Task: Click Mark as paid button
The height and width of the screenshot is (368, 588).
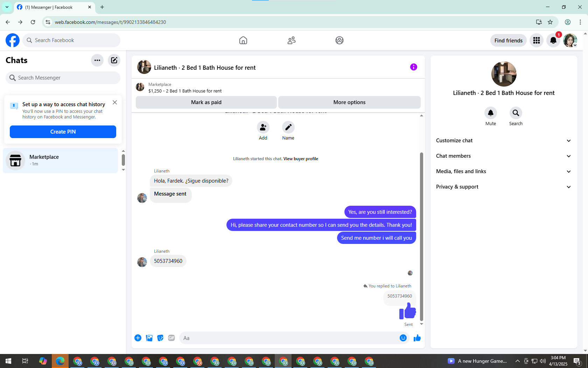Action: click(206, 102)
